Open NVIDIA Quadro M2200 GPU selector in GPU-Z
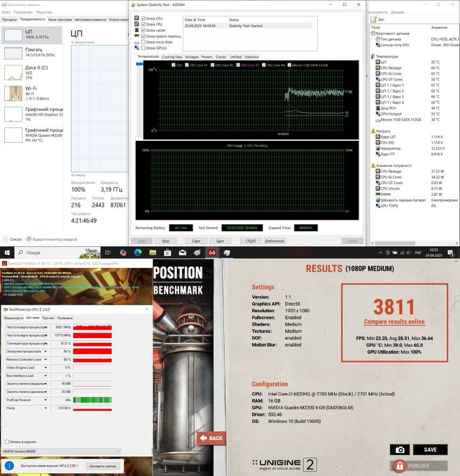This screenshot has height=476, width=460. (61, 452)
